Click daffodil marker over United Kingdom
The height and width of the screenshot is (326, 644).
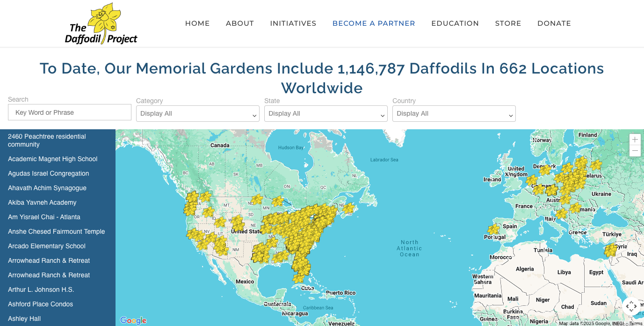[531, 180]
